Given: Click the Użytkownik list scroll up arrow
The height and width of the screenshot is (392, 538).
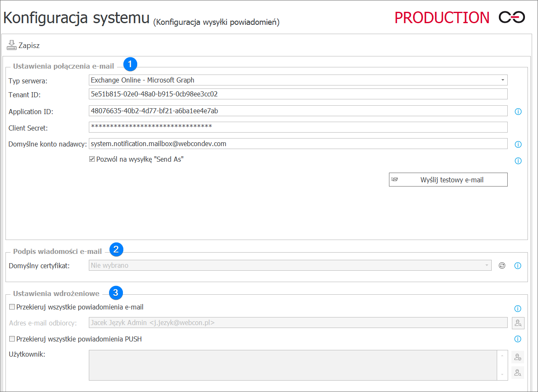Looking at the screenshot, I should 502,355.
